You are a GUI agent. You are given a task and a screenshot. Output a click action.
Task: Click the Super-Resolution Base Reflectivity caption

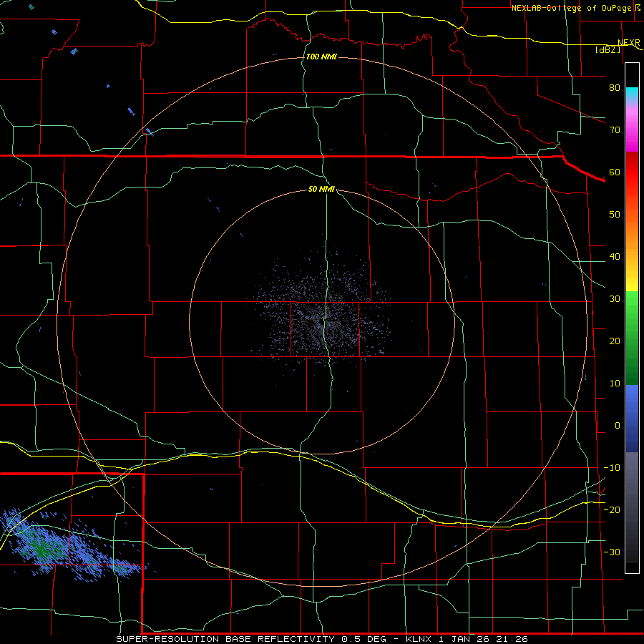321,639
